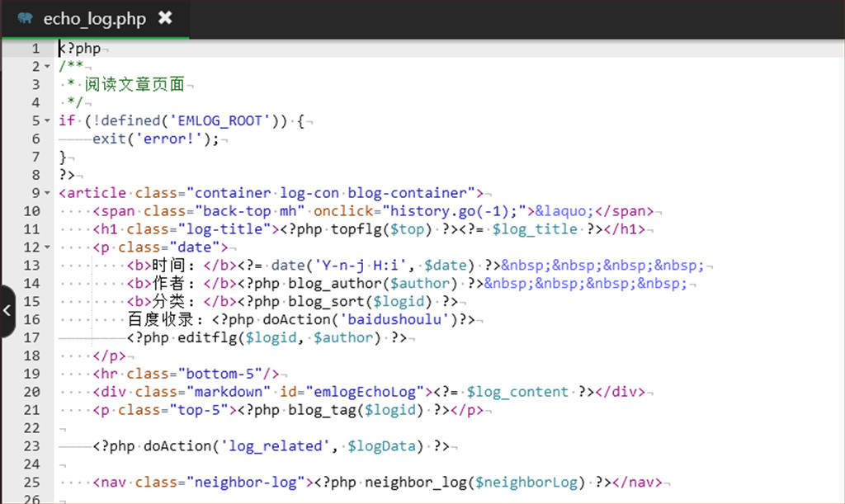Collapse the comment block at line 2
The width and height of the screenshot is (845, 504).
[x=47, y=66]
